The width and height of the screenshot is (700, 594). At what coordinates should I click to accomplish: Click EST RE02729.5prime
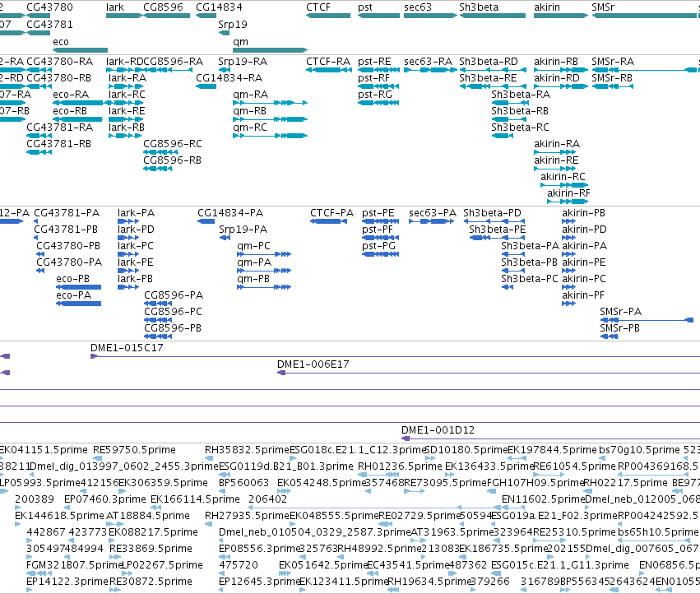point(420,517)
